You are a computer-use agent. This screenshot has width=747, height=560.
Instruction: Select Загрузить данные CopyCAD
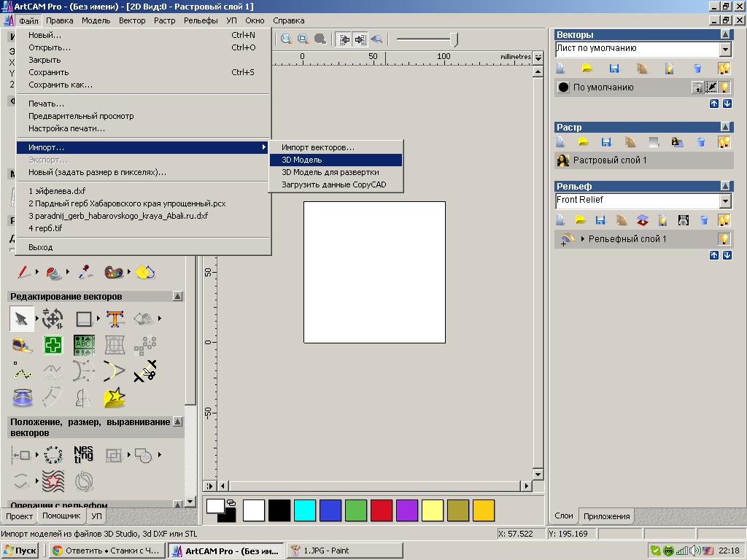(x=336, y=184)
